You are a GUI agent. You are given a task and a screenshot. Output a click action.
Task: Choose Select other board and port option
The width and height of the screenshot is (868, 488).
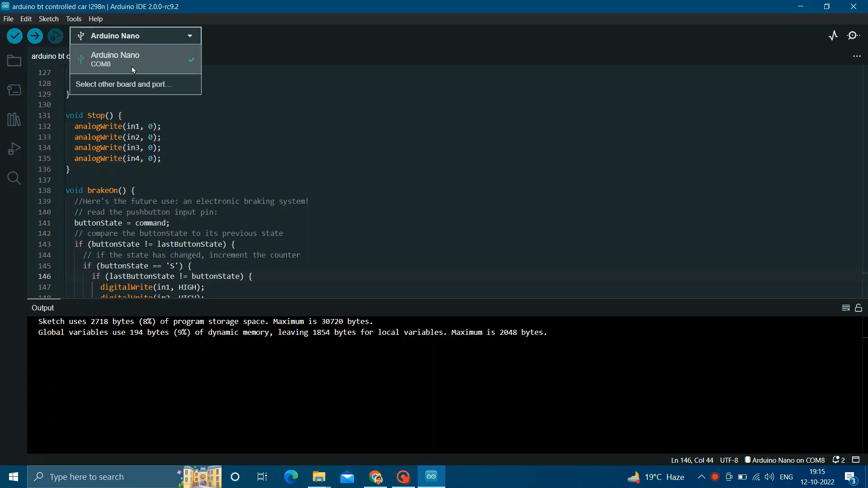point(136,84)
